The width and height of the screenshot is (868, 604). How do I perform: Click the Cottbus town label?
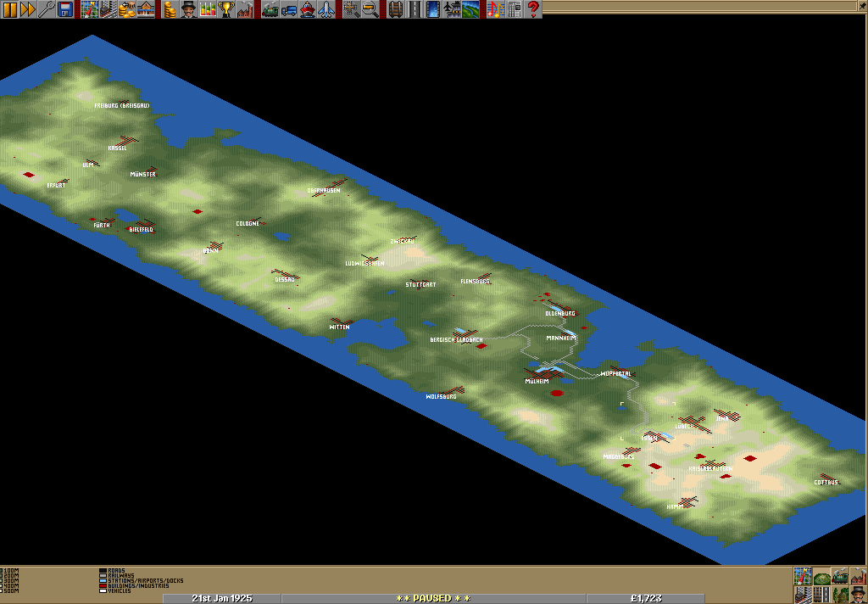click(826, 483)
